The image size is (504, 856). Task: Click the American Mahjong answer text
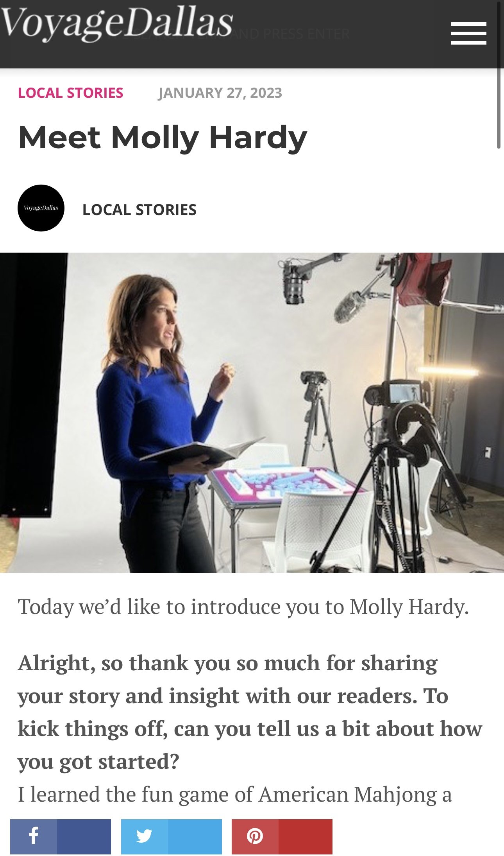point(235,795)
